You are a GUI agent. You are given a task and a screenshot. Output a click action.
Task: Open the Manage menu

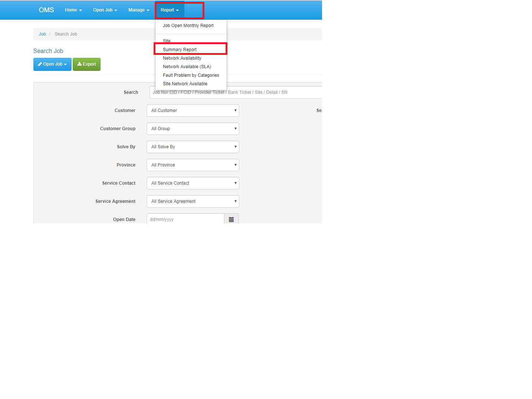coord(139,10)
